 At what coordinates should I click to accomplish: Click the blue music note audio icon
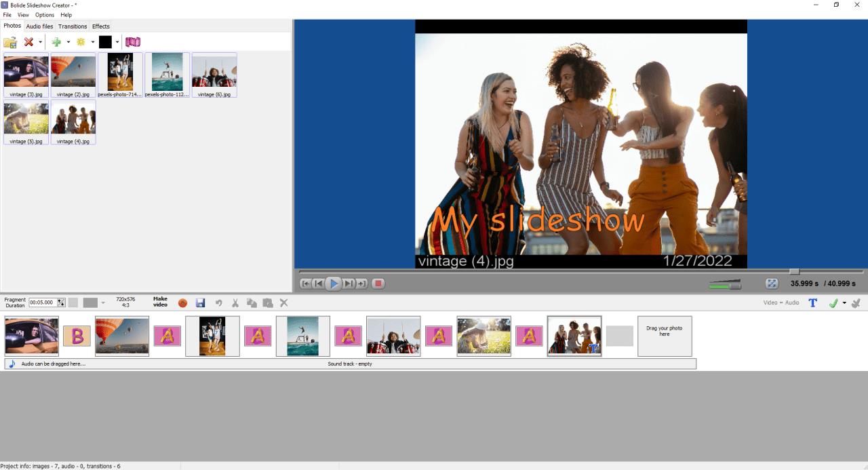12,364
